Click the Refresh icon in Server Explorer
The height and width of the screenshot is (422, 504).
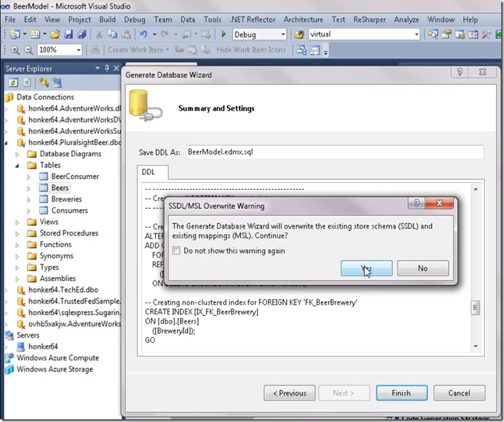click(13, 82)
